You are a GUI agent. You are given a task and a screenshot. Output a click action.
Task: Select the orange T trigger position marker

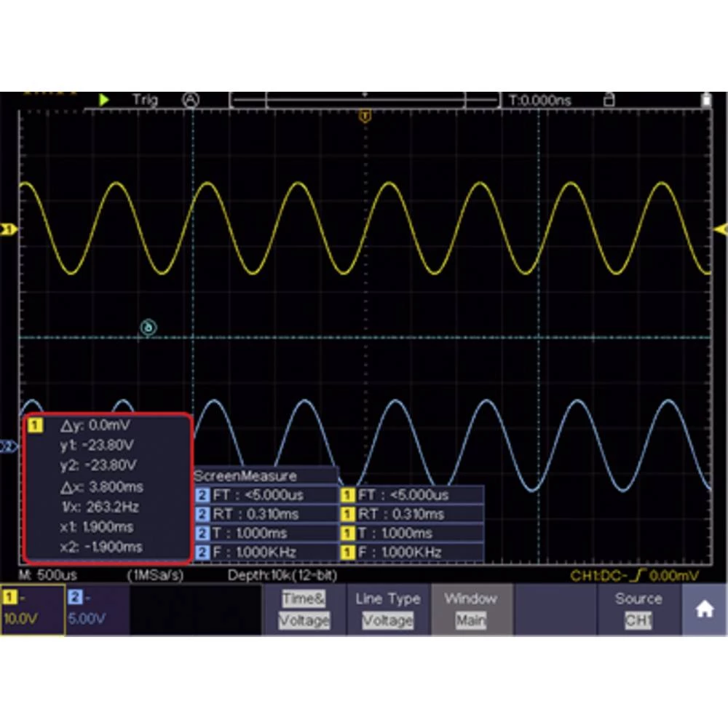point(365,116)
